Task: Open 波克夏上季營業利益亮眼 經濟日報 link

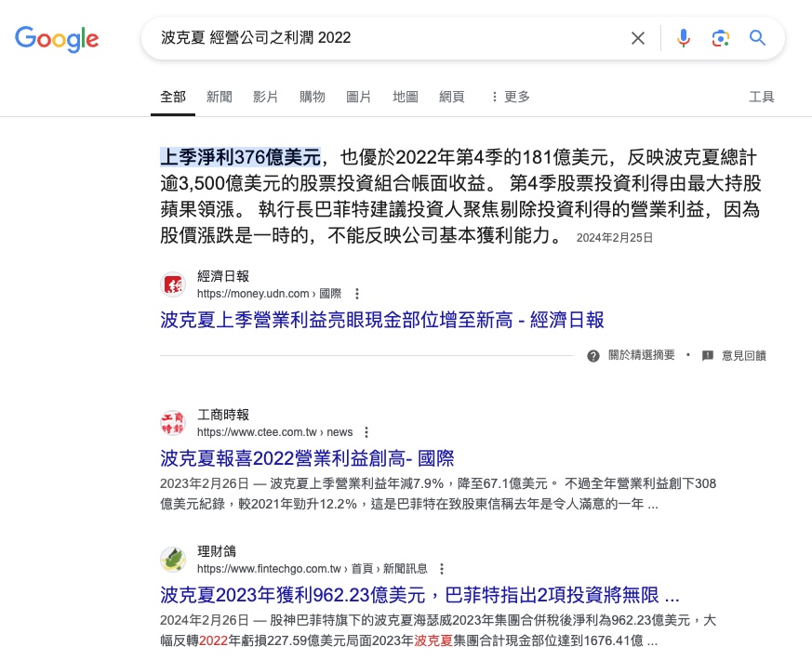Action: click(x=381, y=320)
